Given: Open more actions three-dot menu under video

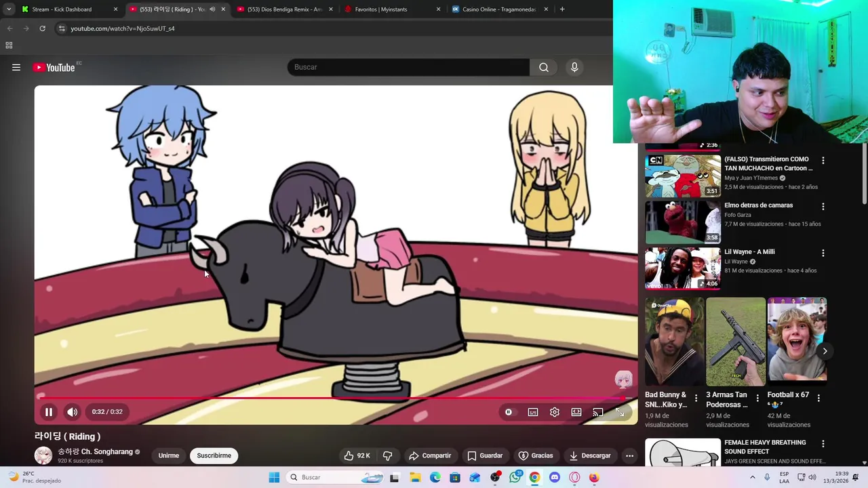Looking at the screenshot, I should [629, 455].
